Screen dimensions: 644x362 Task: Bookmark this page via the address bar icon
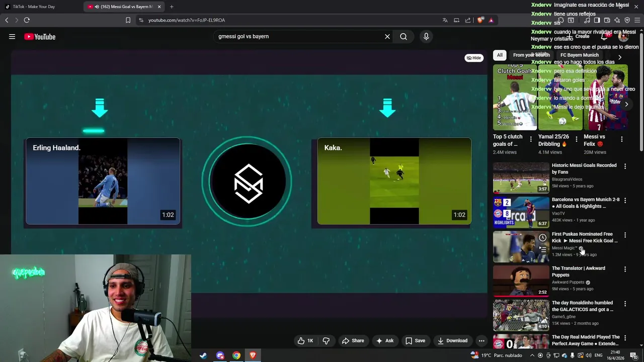tap(128, 20)
